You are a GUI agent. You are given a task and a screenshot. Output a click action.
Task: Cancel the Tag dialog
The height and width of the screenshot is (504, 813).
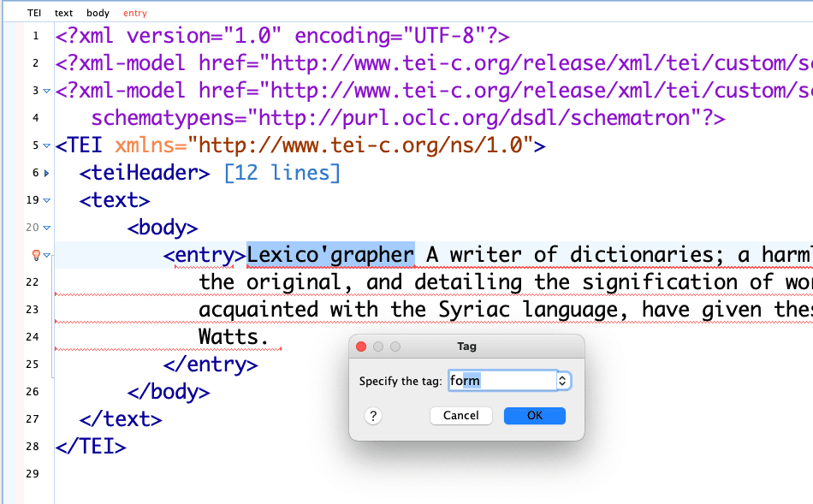click(x=460, y=416)
